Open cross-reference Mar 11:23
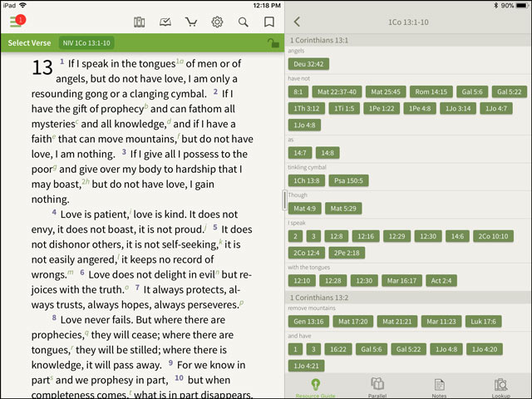Screen dimensions: 532x399 pos(441,322)
